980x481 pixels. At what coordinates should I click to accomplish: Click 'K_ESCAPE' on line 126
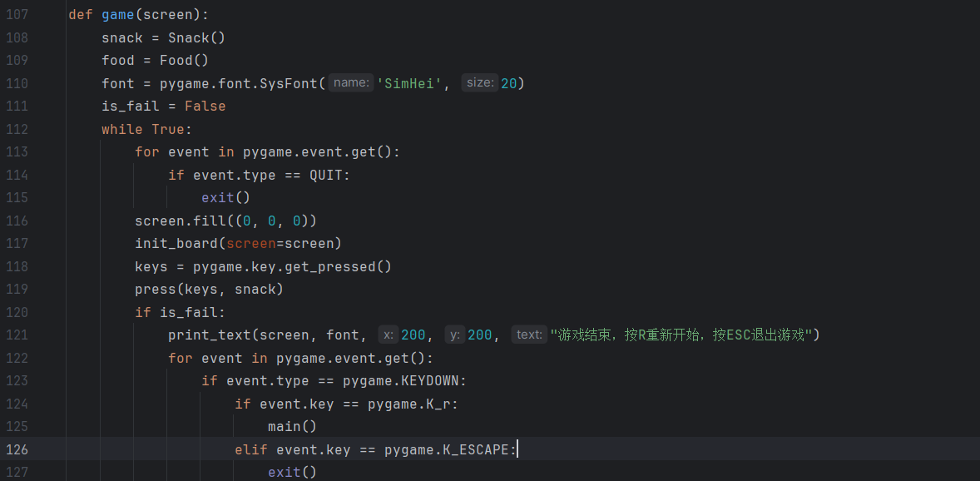[476, 449]
